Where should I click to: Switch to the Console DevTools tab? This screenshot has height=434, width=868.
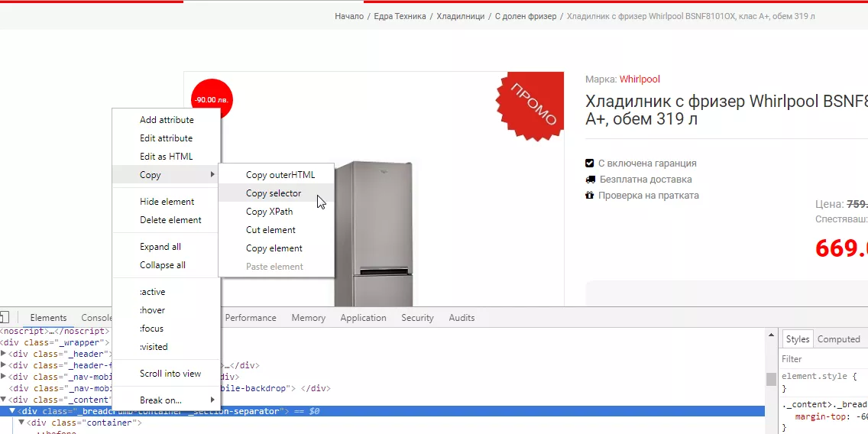[96, 317]
